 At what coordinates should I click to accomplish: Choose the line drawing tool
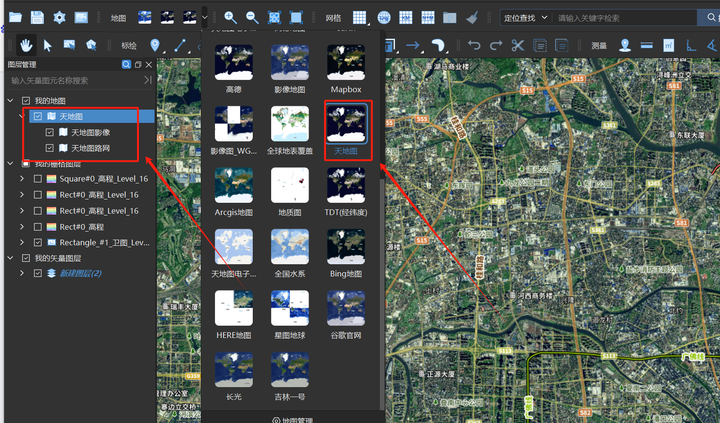pyautogui.click(x=180, y=45)
